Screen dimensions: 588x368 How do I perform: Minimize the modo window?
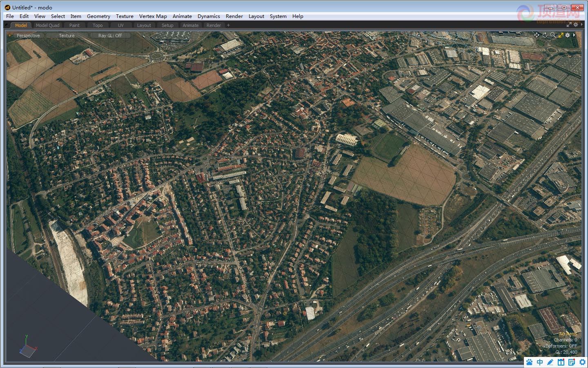pyautogui.click(x=551, y=7)
